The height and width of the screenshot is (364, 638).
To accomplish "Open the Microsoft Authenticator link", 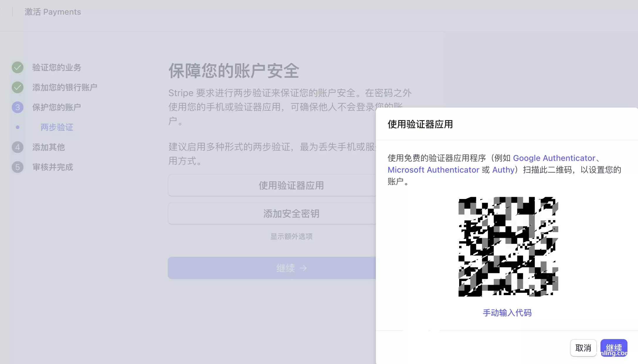I will click(x=433, y=170).
